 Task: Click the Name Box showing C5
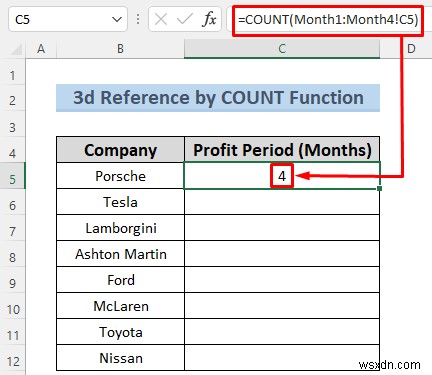pyautogui.click(x=68, y=20)
